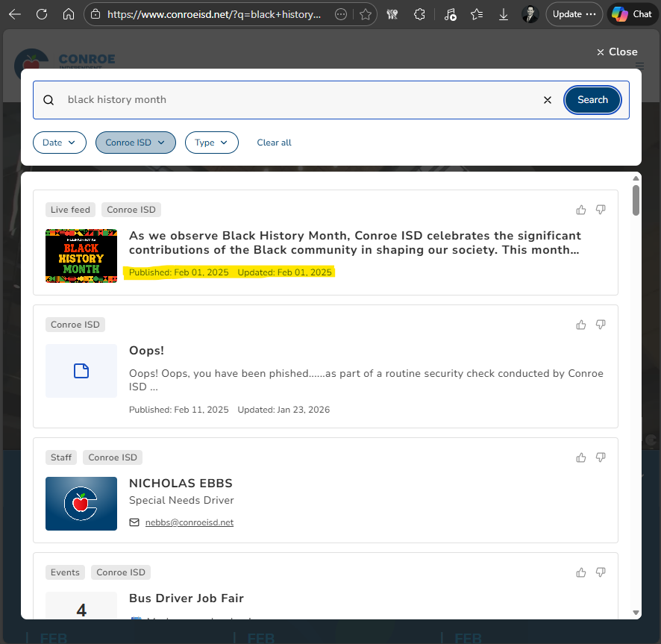This screenshot has width=661, height=644.
Task: Open the browser extensions puzzle icon
Action: tap(419, 14)
